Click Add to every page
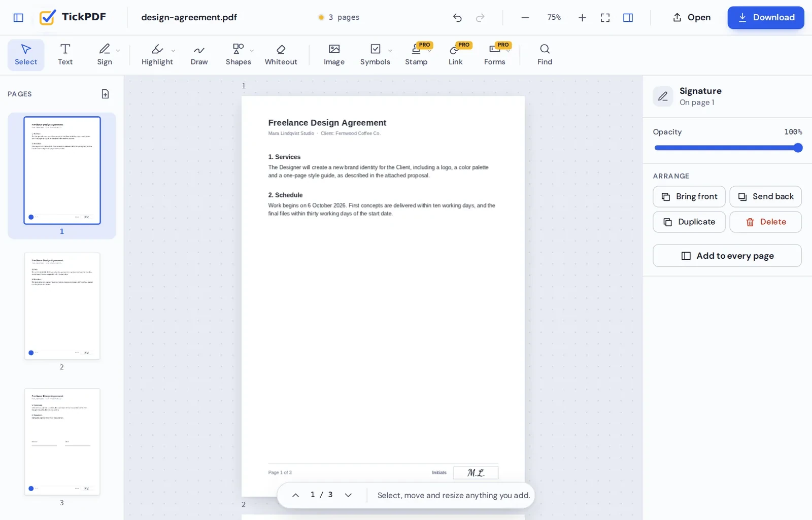The width and height of the screenshot is (812, 520). [x=727, y=256]
